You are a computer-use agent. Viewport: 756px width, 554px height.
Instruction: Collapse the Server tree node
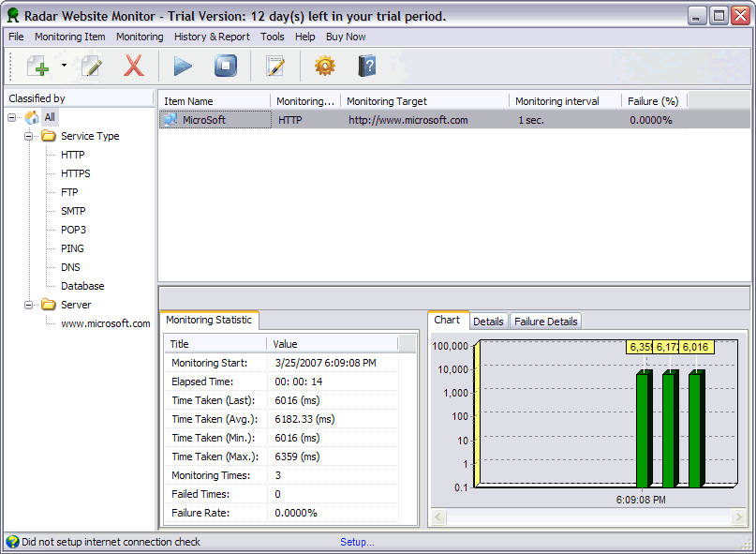29,305
